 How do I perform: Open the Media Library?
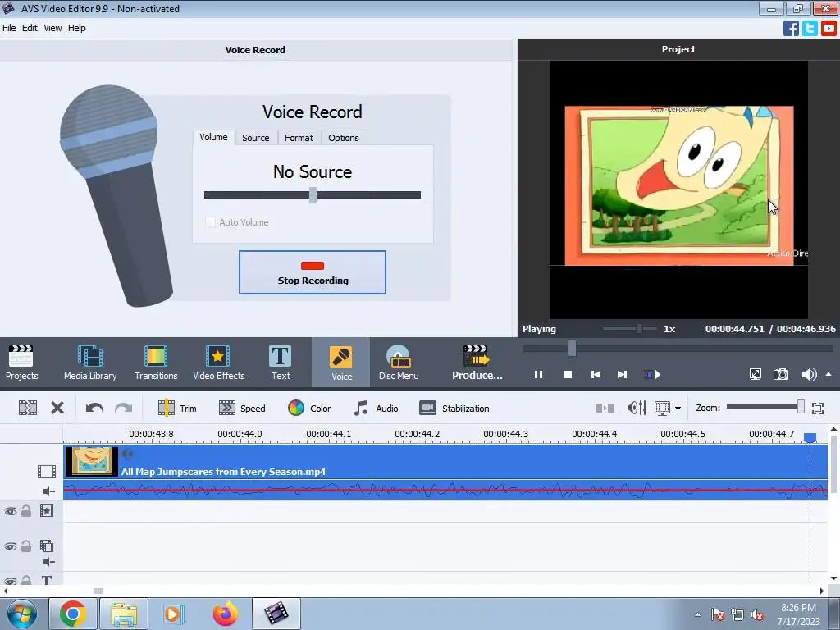[90, 362]
